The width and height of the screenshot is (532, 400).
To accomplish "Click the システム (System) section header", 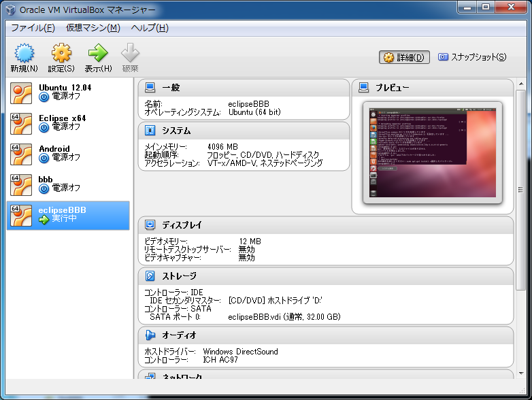I will tap(176, 131).
